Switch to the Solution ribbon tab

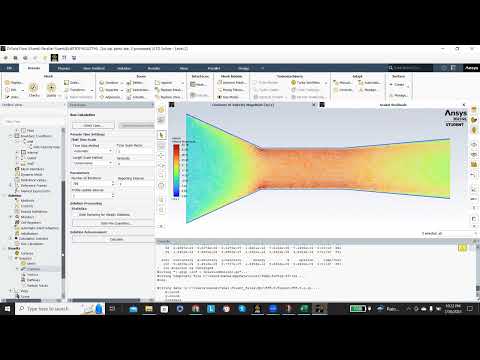tap(124, 68)
